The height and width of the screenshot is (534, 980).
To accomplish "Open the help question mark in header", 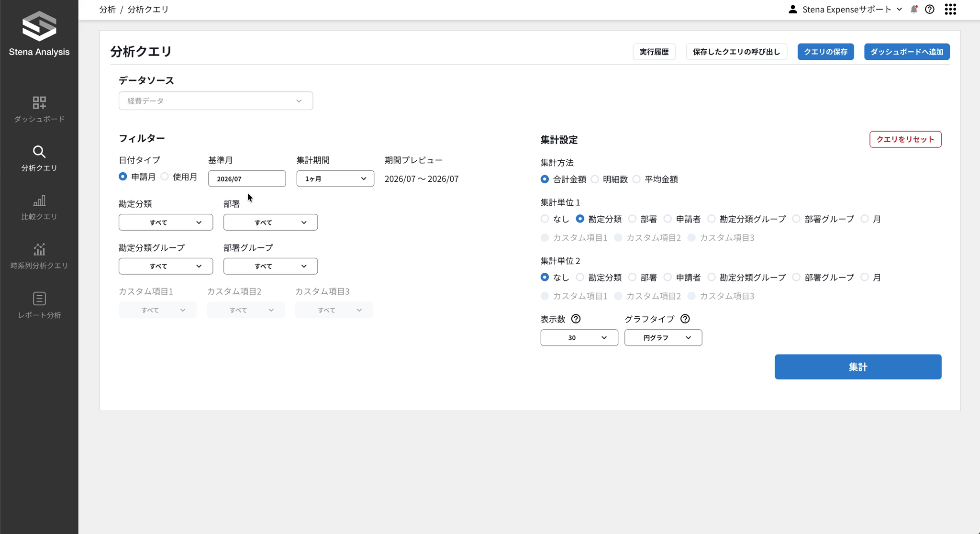I will (930, 10).
